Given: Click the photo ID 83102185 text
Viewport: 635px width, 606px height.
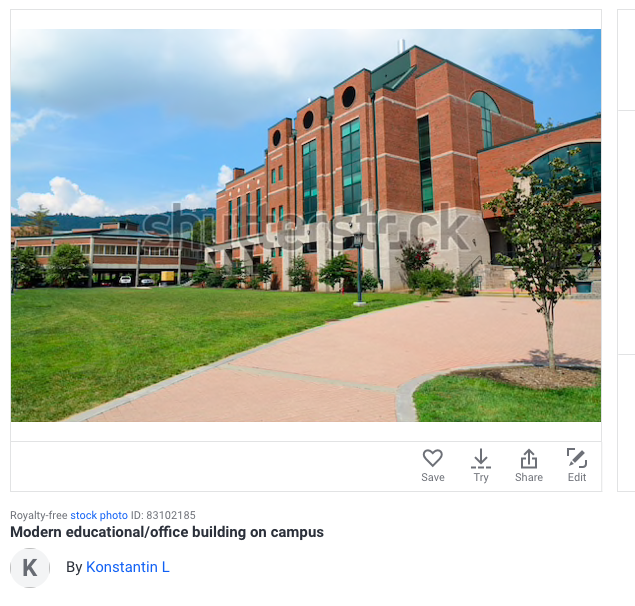Looking at the screenshot, I should (163, 515).
